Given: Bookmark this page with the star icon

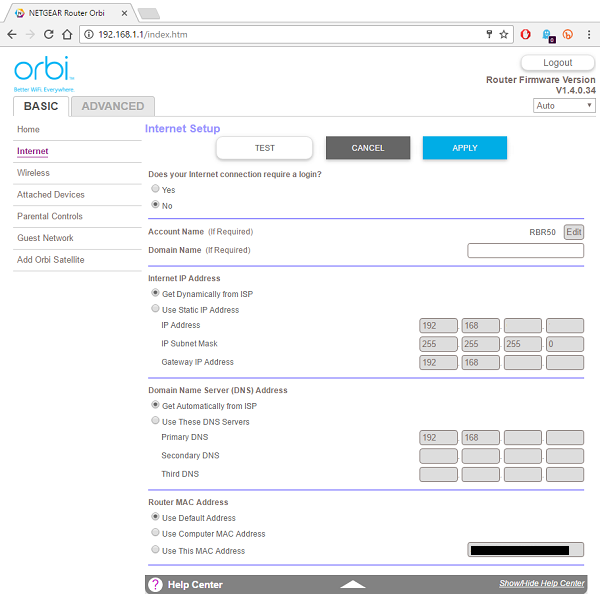Looking at the screenshot, I should tap(505, 34).
